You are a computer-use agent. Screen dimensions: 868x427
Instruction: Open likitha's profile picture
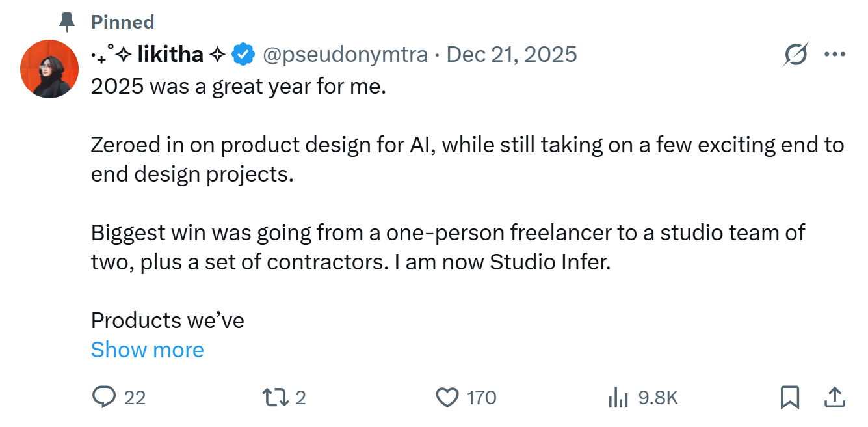49,69
